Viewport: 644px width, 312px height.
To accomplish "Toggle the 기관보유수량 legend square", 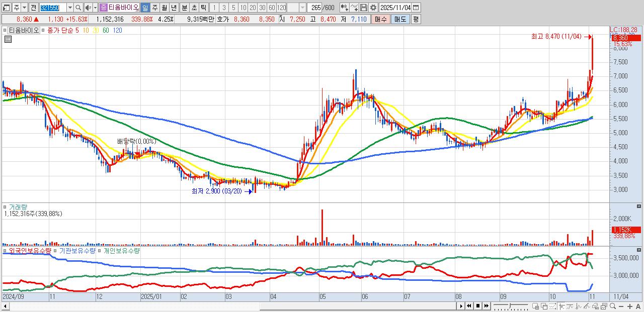I will click(x=56, y=250).
